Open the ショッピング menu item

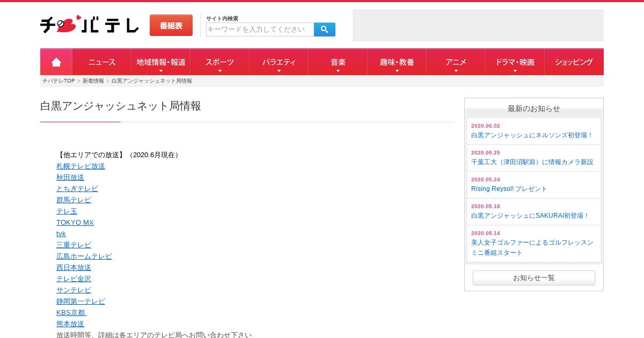574,62
